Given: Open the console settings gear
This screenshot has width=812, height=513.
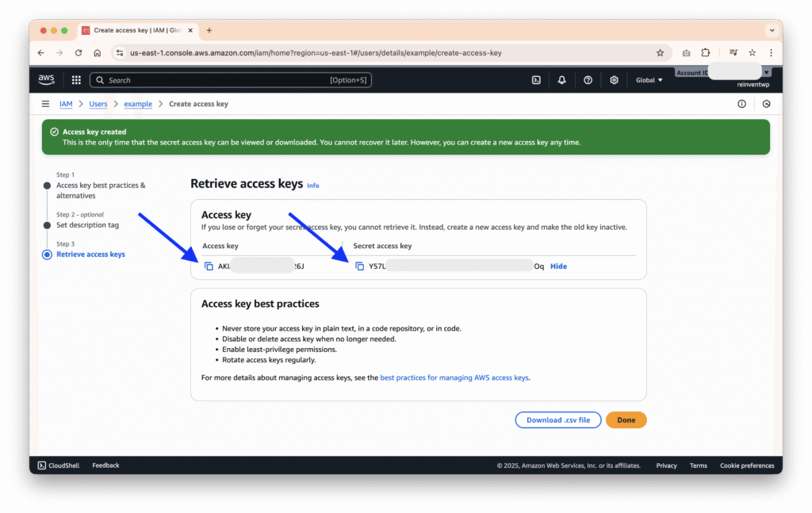Looking at the screenshot, I should pos(614,80).
